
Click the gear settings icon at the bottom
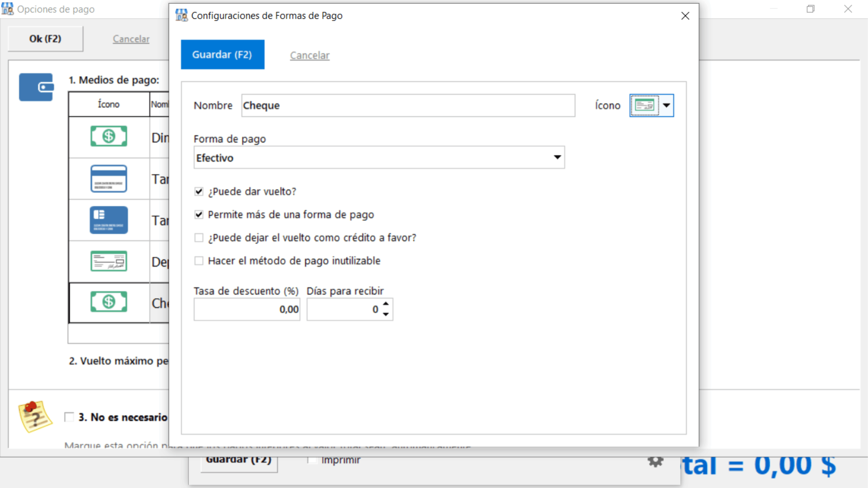click(655, 461)
